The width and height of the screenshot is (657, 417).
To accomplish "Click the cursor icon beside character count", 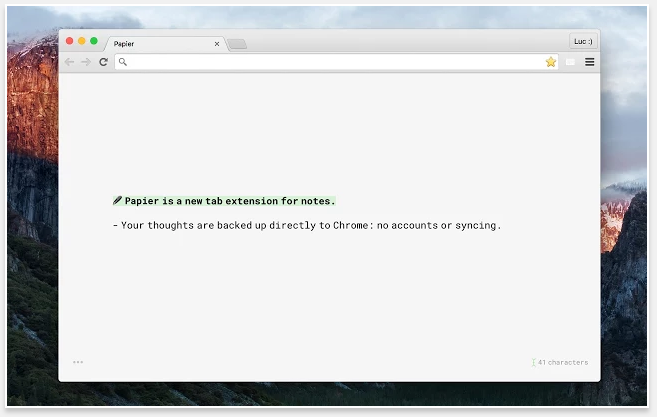I will 533,362.
